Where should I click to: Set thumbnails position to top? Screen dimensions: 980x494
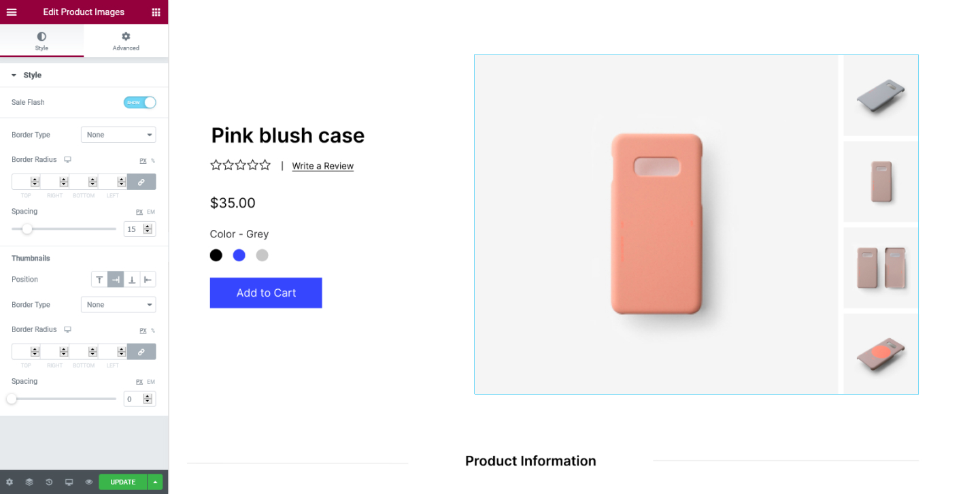(99, 280)
